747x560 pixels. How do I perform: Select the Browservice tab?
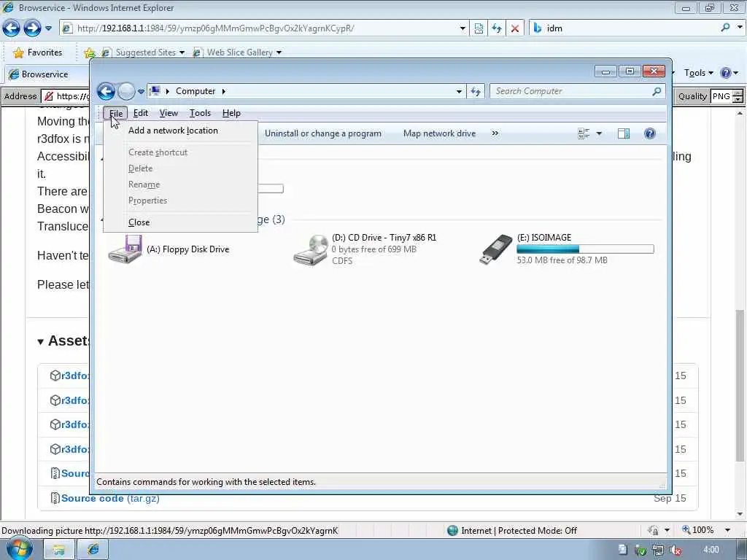pyautogui.click(x=46, y=74)
